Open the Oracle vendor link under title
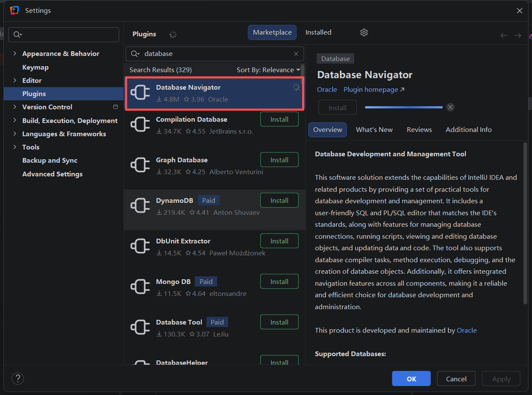This screenshot has width=532, height=395. [327, 90]
